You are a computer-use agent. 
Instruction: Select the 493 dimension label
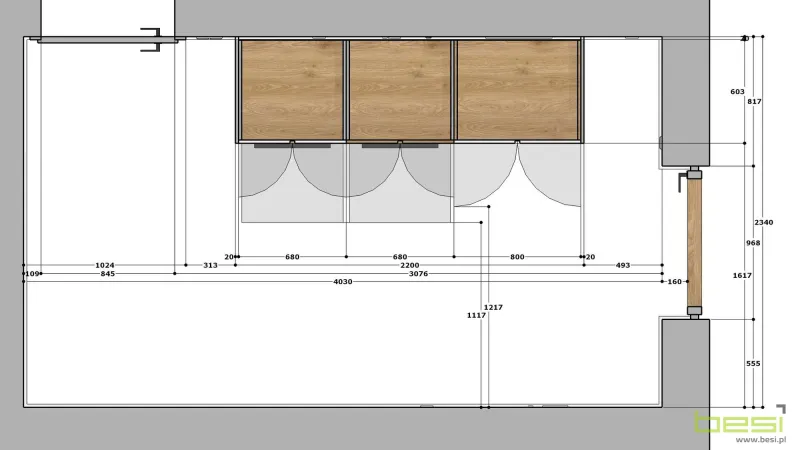click(623, 265)
